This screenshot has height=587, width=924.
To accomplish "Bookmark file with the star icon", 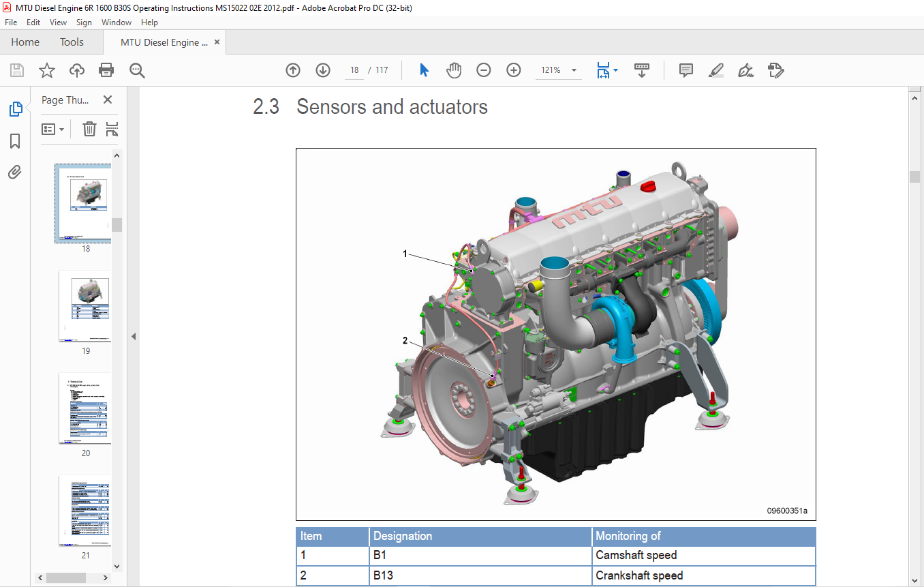I will (46, 70).
